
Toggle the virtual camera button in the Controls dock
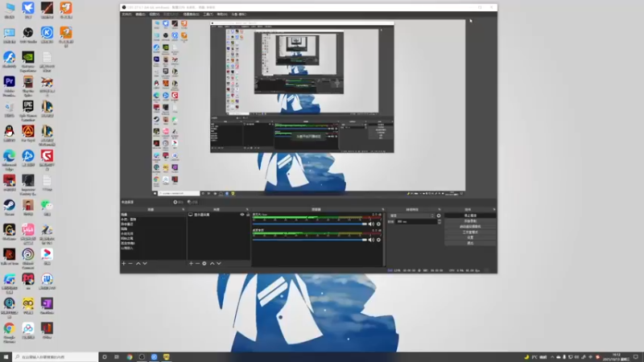click(470, 227)
